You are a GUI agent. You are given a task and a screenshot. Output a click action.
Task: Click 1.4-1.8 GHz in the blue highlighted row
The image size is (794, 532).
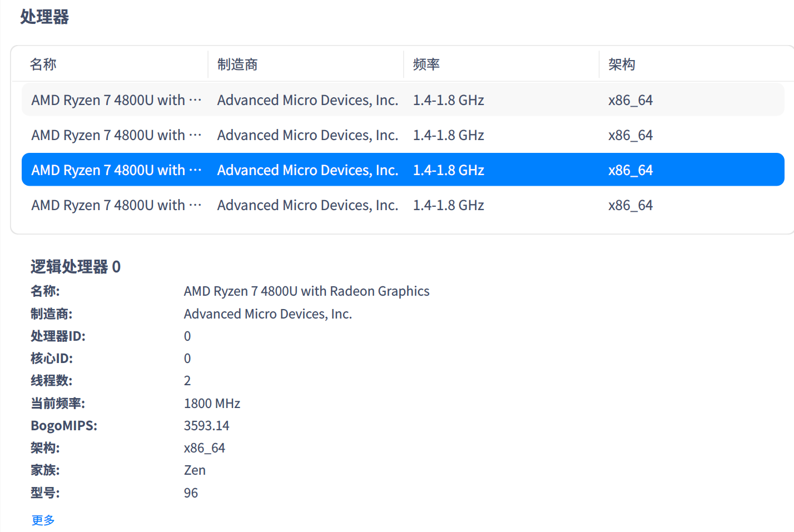[448, 170]
